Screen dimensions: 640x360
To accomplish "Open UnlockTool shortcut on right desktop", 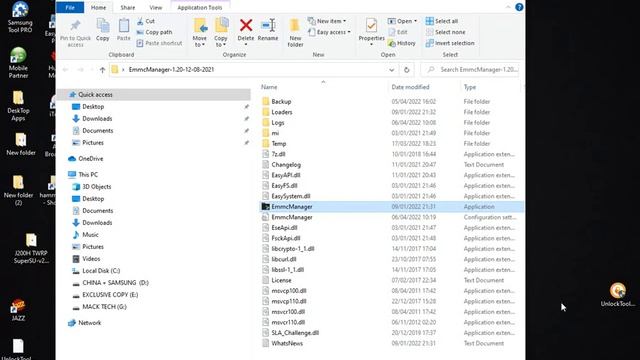I will [x=618, y=295].
